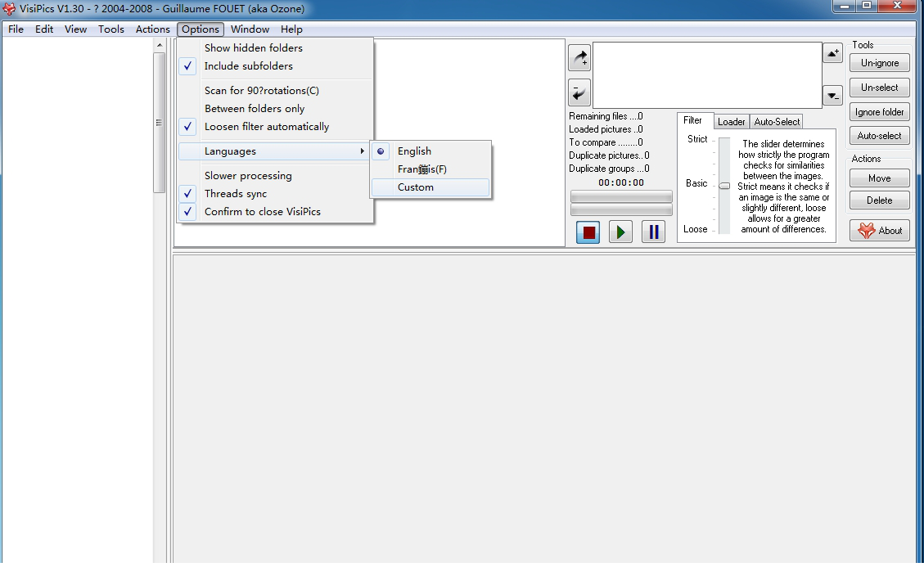This screenshot has width=924, height=585.
Task: Stop the scan with red square
Action: 588,232
